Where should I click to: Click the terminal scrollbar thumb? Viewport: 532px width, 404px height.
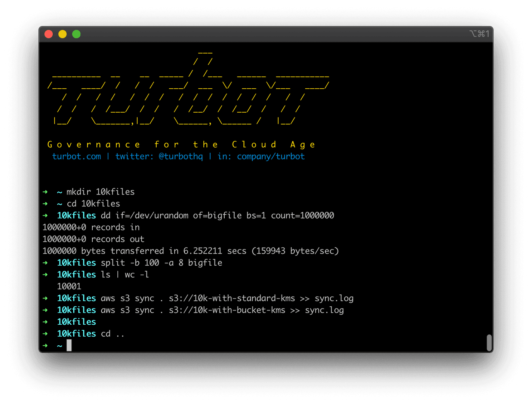coord(489,343)
